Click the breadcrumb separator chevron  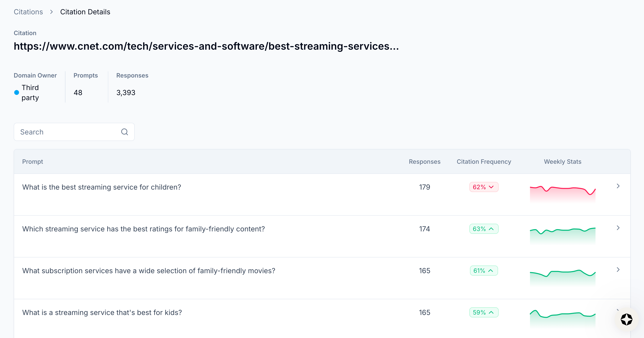point(51,12)
